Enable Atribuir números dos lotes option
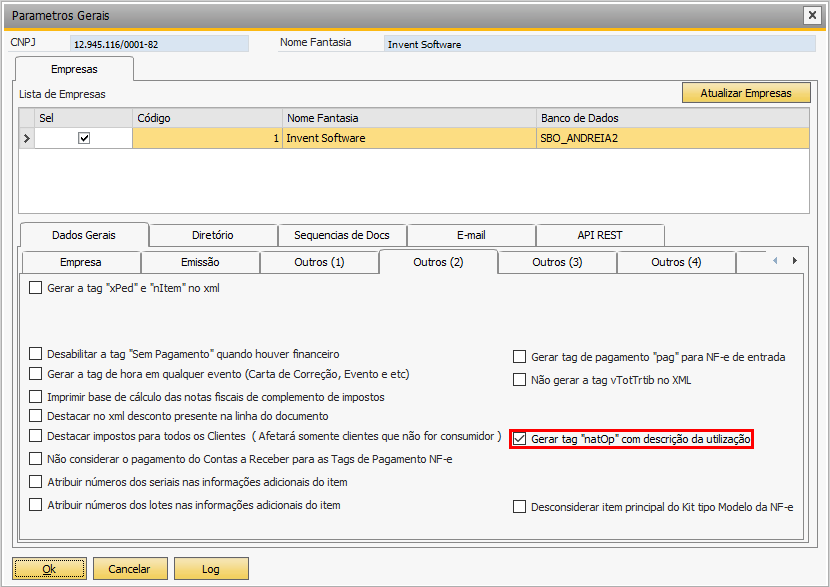 tap(35, 505)
